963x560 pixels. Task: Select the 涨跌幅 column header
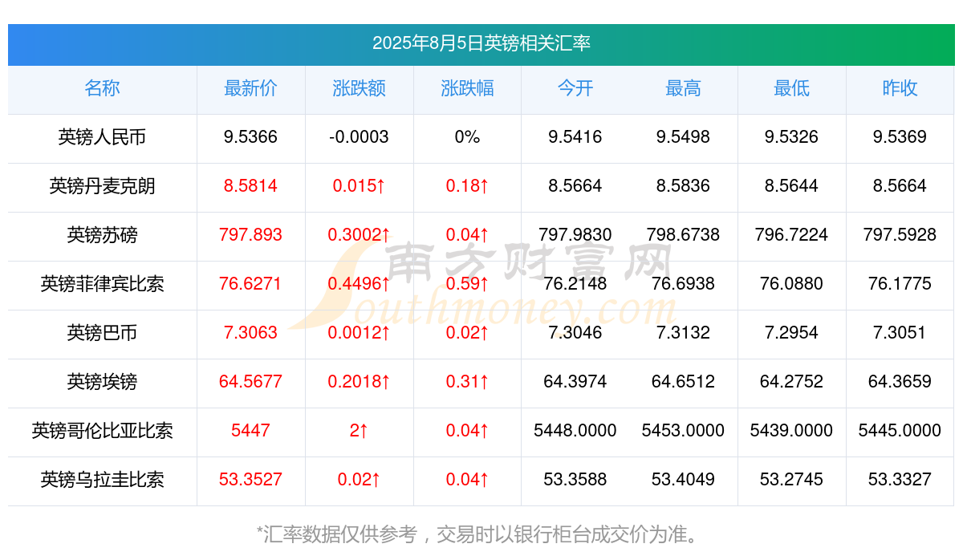[467, 88]
